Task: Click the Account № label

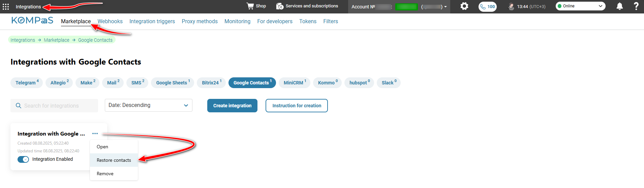Action: 363,7
